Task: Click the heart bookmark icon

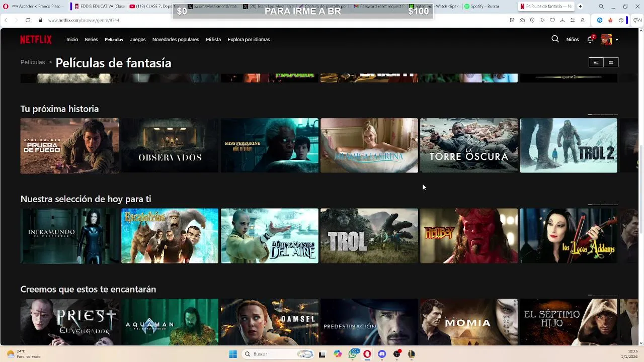Action: click(552, 20)
